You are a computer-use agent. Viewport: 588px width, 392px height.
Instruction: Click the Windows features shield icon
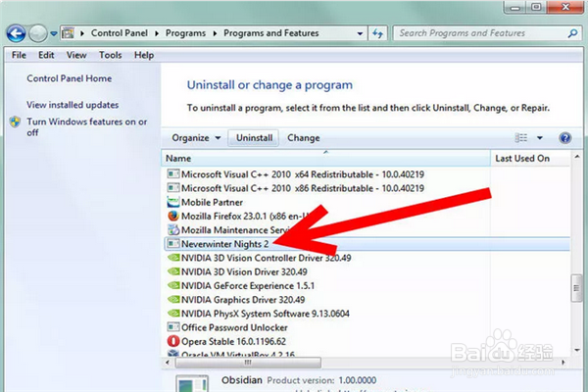tap(15, 122)
